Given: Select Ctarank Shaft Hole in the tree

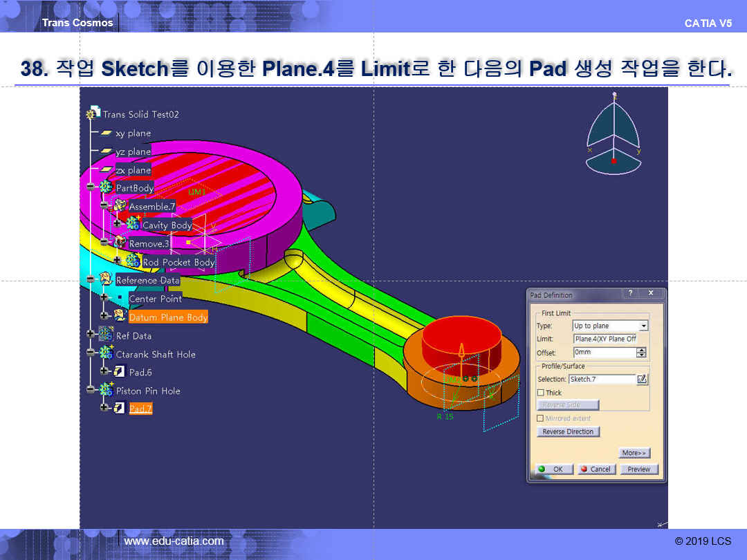Looking at the screenshot, I should coord(156,354).
